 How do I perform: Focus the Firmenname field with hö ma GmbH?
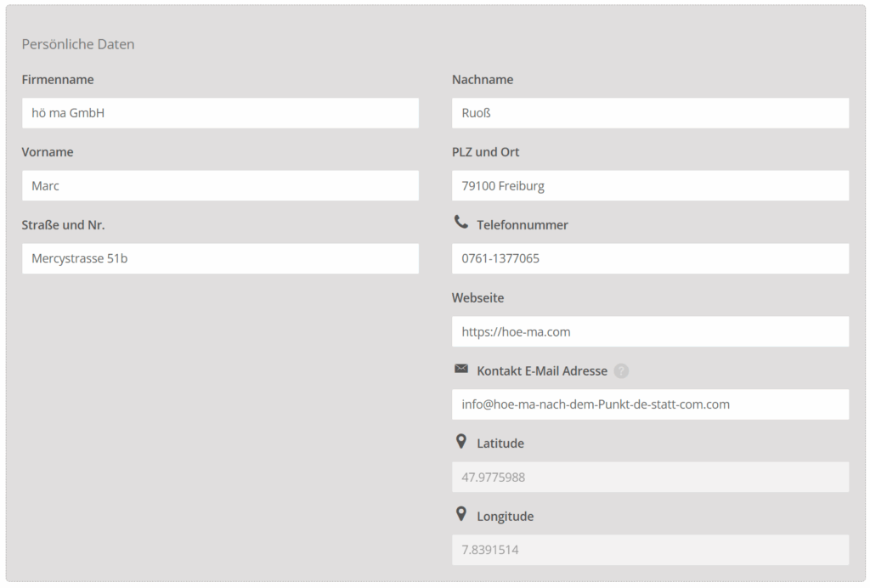point(220,113)
